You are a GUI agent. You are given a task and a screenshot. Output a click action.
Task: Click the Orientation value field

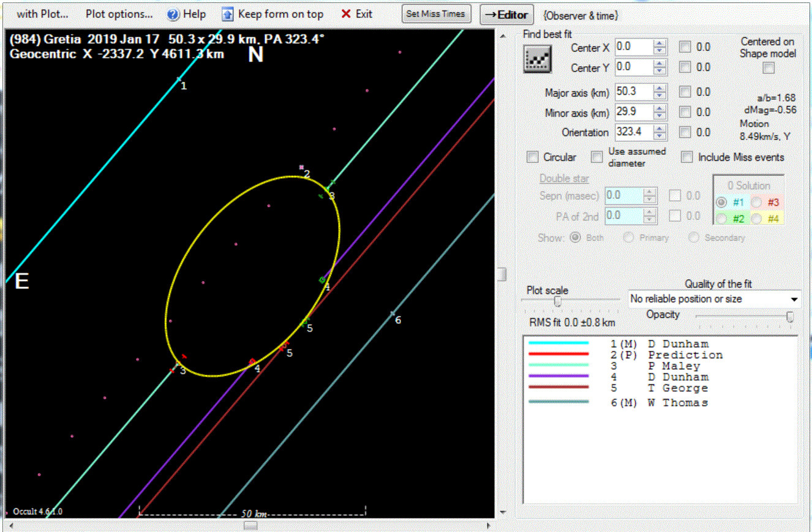[634, 132]
